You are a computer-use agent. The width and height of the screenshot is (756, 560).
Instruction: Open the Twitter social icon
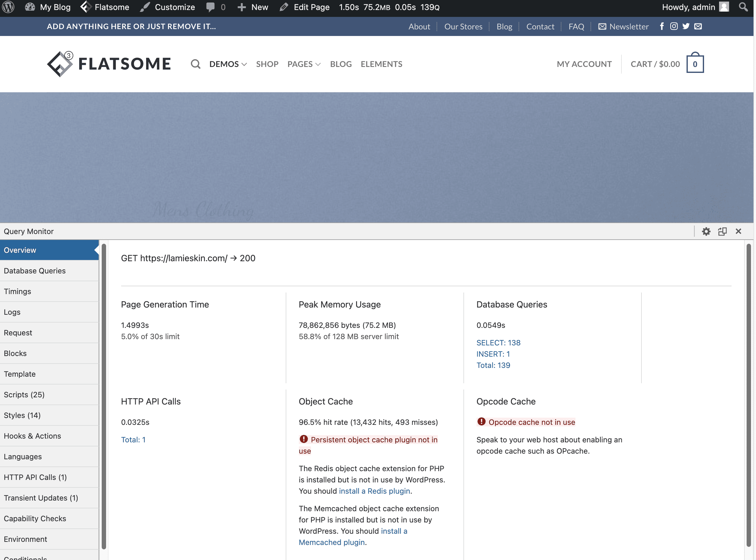click(686, 27)
